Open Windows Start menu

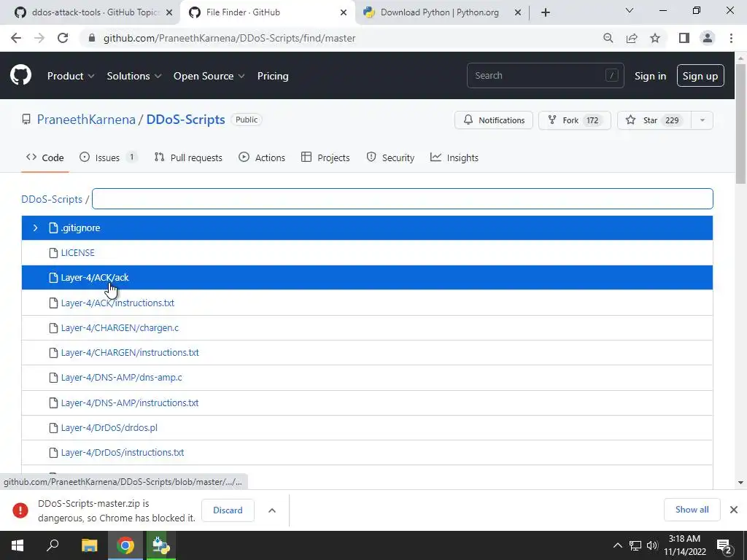click(x=18, y=545)
